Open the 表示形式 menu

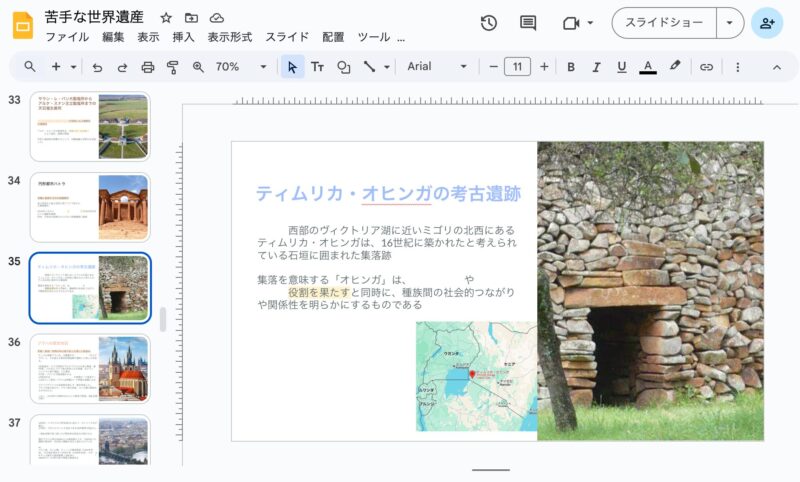pyautogui.click(x=230, y=37)
